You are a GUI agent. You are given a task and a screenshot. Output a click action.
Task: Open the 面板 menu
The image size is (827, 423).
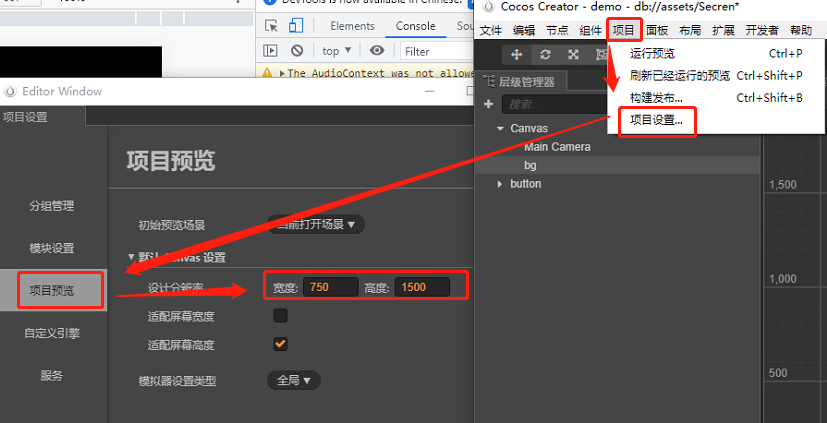point(657,31)
